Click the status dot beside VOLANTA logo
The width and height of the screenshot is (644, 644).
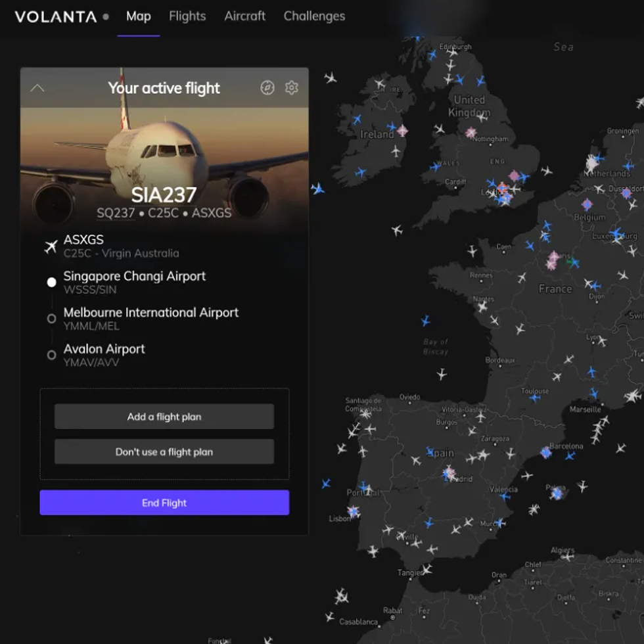[106, 17]
